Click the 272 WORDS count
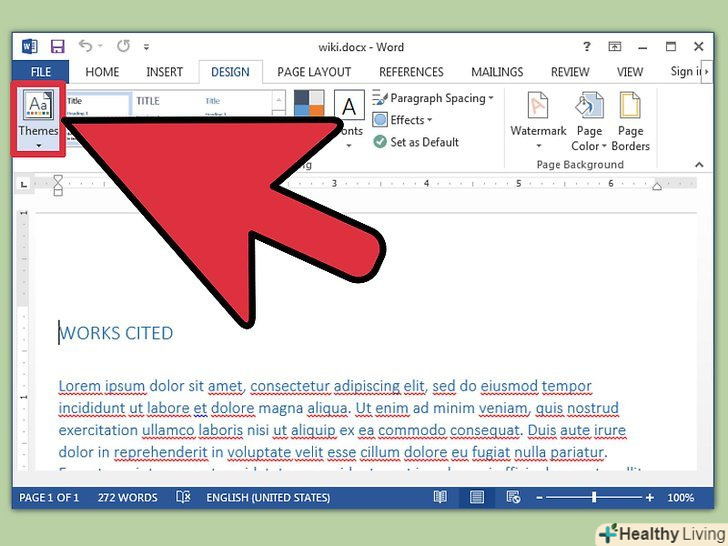Image resolution: width=728 pixels, height=546 pixels. pyautogui.click(x=128, y=498)
